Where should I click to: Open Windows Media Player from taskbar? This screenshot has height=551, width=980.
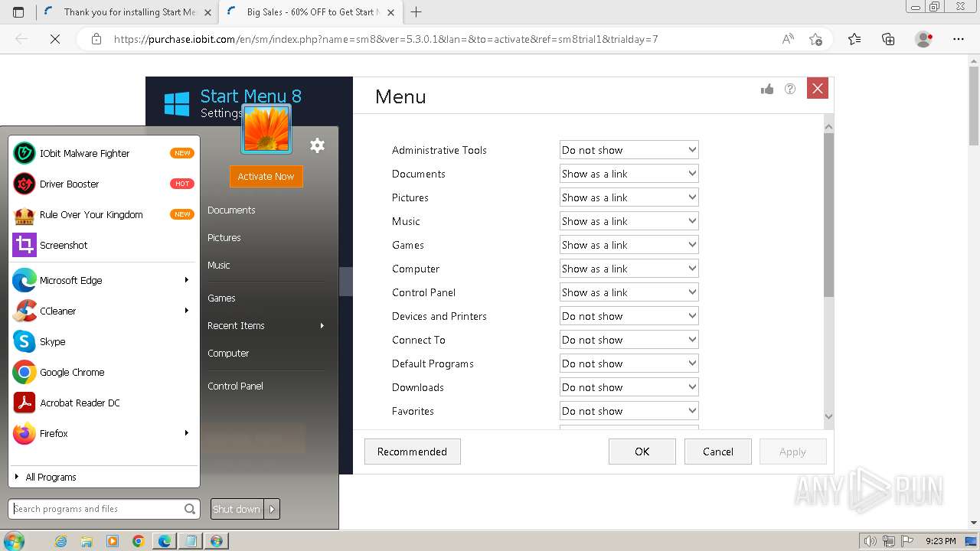pos(113,541)
